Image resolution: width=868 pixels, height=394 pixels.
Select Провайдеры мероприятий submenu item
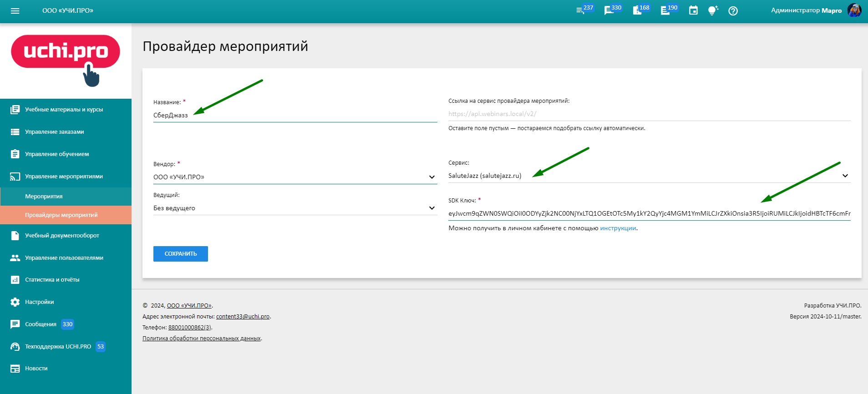point(66,215)
